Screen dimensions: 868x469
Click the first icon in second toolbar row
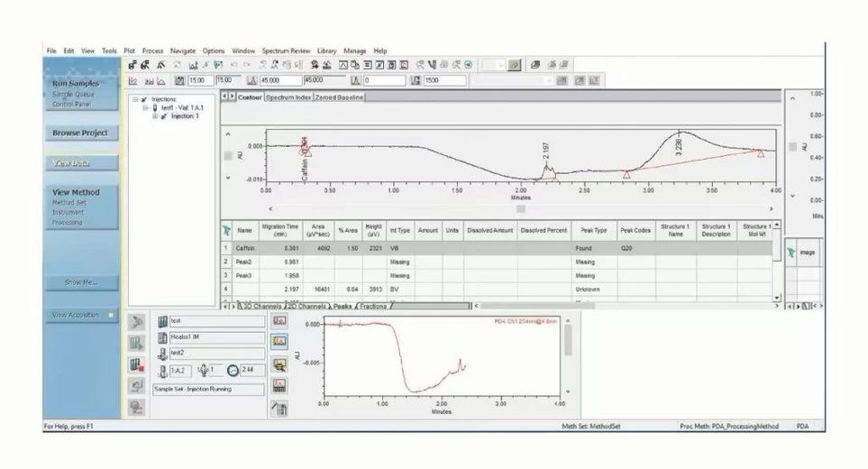(x=132, y=81)
